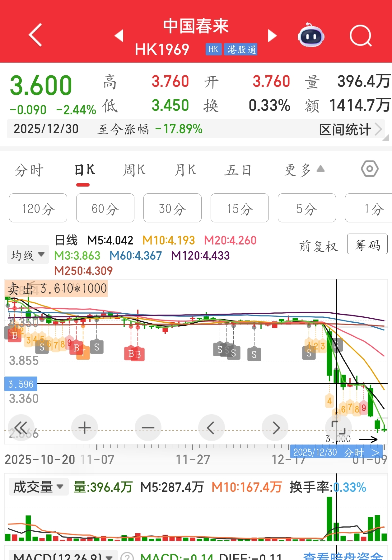Screen dimensions: 392x560
Task: Open the 筹码 chip distribution button
Action: 367,244
